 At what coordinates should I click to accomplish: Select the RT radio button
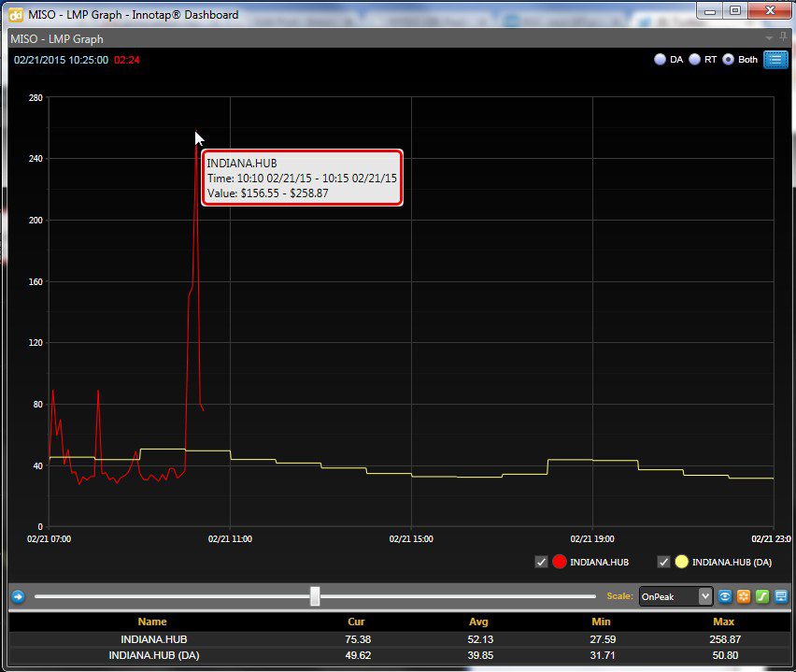(694, 60)
